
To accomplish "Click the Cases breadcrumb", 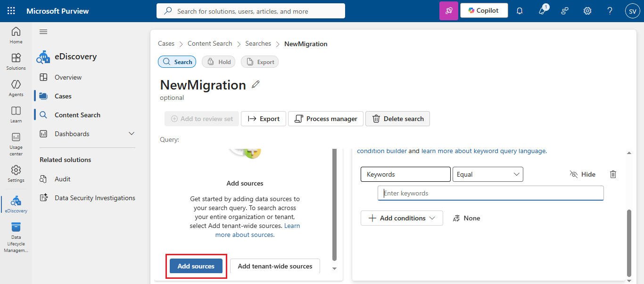I will [x=166, y=43].
